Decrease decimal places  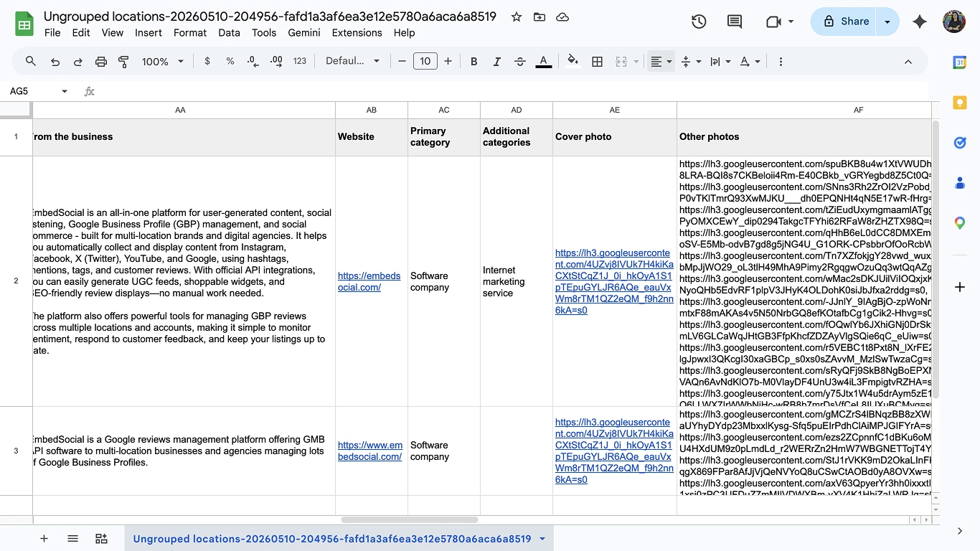pos(253,62)
